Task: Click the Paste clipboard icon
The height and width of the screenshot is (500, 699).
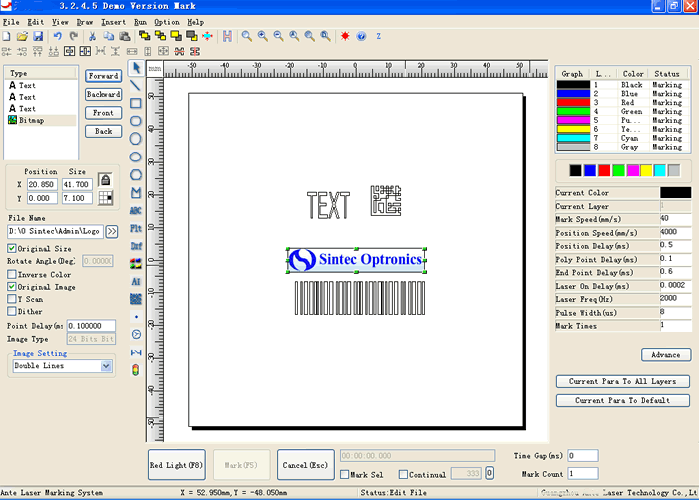Action: pos(125,36)
